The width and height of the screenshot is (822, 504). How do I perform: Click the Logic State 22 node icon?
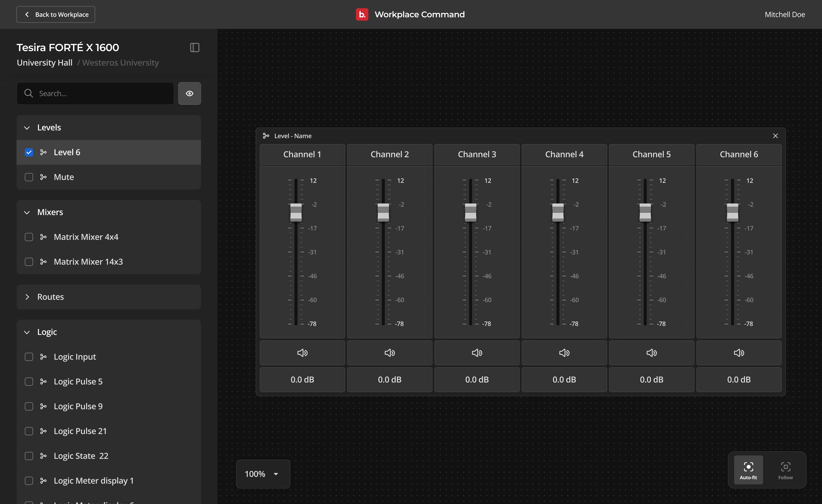click(43, 456)
